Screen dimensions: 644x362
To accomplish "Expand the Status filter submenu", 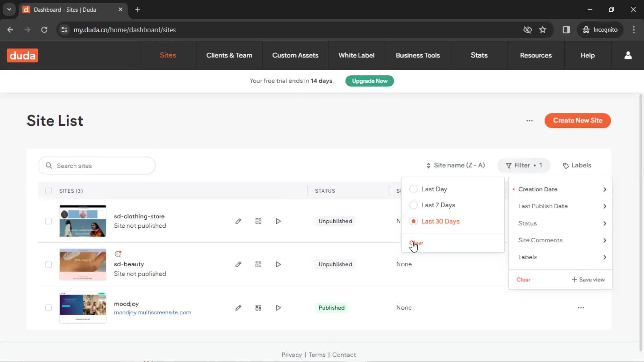I will click(x=560, y=223).
